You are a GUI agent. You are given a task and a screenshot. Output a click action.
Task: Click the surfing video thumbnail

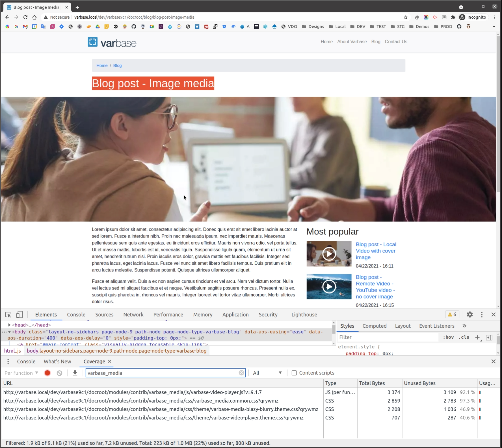click(328, 286)
